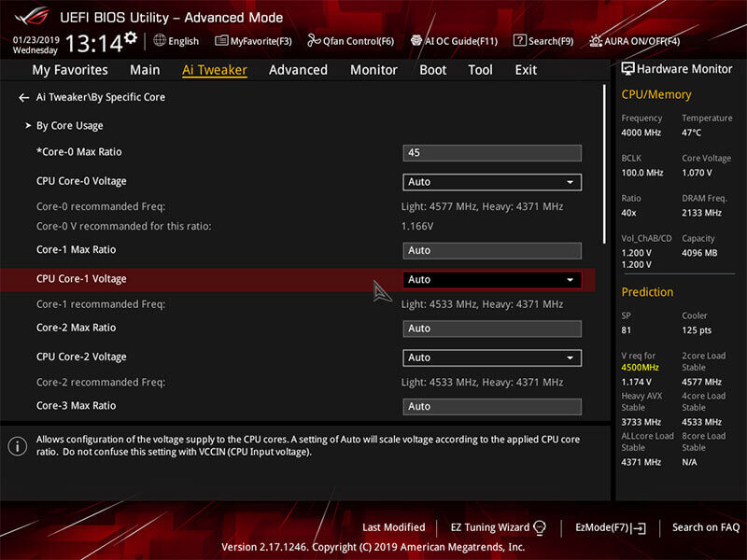Open CPU Core-2 Voltage dropdown
The height and width of the screenshot is (560, 747).
pyautogui.click(x=492, y=357)
